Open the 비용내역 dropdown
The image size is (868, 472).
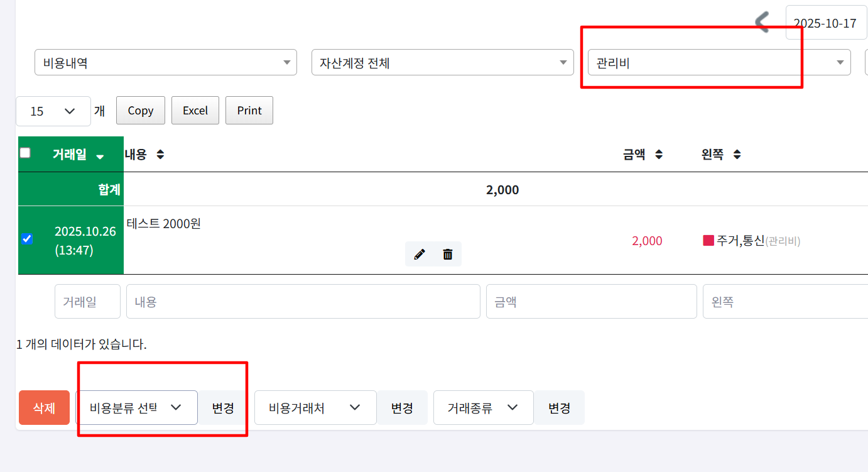(x=165, y=63)
